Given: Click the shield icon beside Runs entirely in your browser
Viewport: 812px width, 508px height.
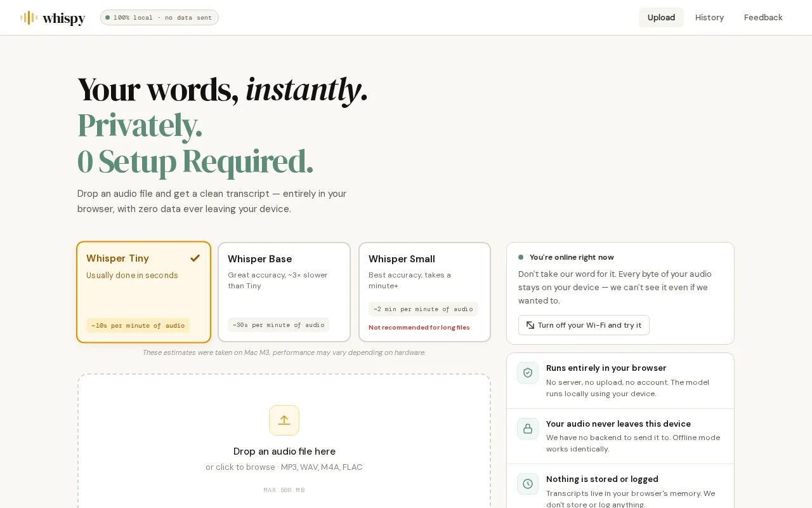Looking at the screenshot, I should pos(528,373).
